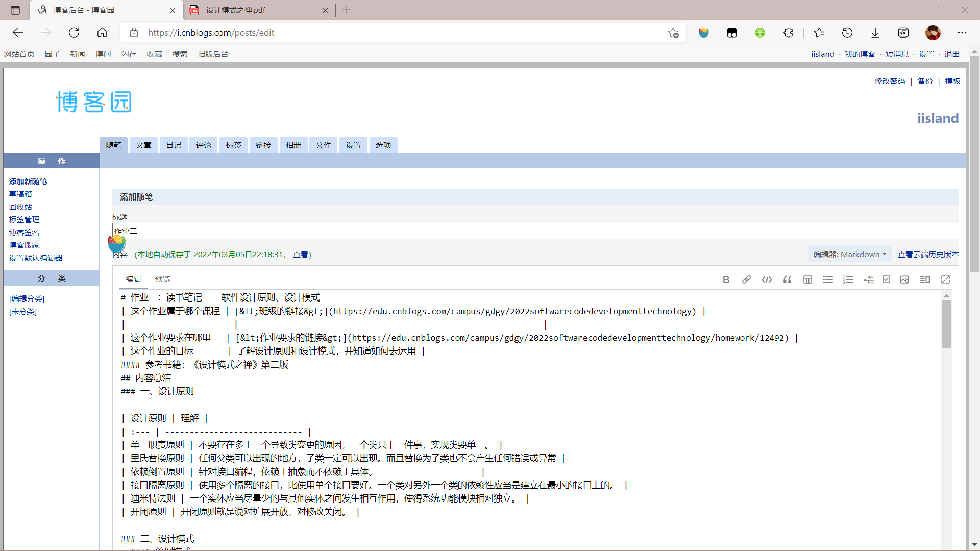Screen dimensions: 980x551
Task: Insert a table from the editor toolbar
Action: 807,280
